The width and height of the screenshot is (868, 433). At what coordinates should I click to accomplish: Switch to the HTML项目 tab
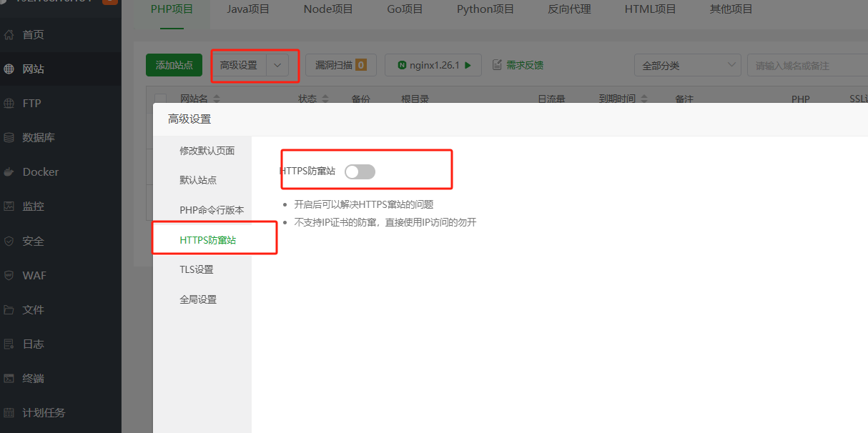pos(650,9)
